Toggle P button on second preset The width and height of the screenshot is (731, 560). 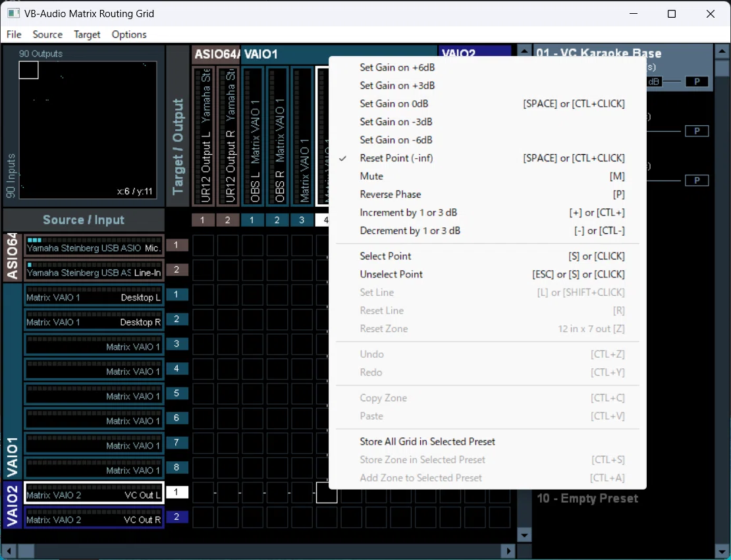[697, 131]
